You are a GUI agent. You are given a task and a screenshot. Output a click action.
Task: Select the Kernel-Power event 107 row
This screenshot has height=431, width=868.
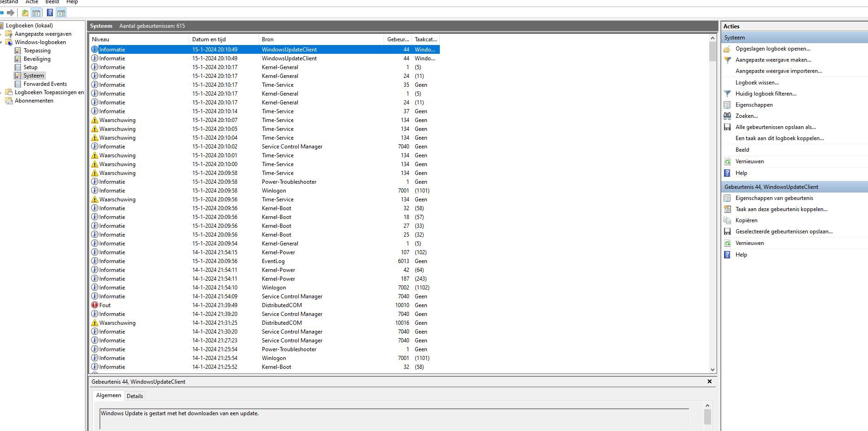click(x=265, y=252)
